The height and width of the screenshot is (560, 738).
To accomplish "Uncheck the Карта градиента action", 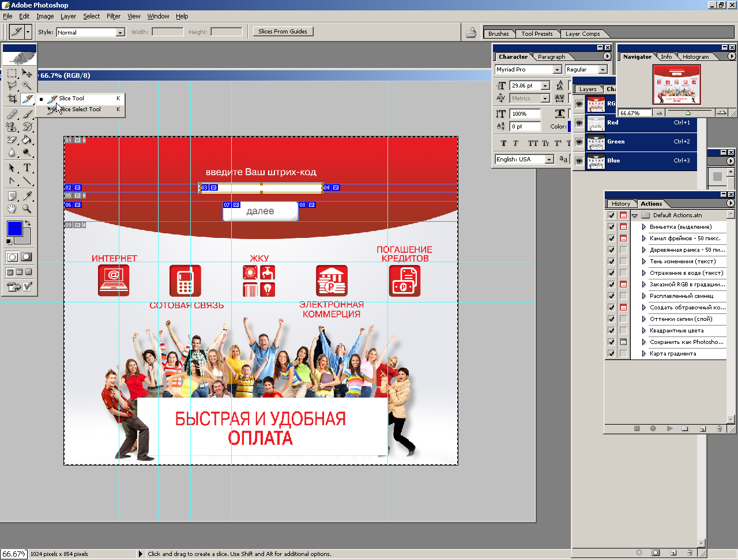I will tap(611, 354).
